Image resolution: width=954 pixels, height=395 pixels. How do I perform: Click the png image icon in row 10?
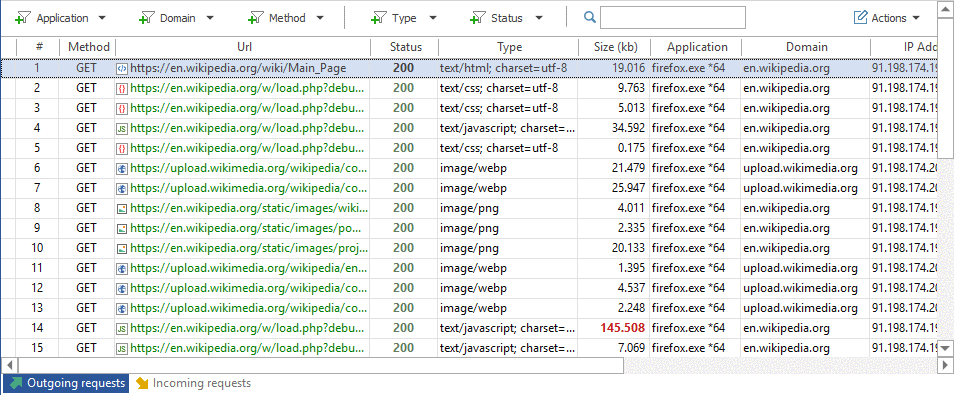[x=122, y=248]
